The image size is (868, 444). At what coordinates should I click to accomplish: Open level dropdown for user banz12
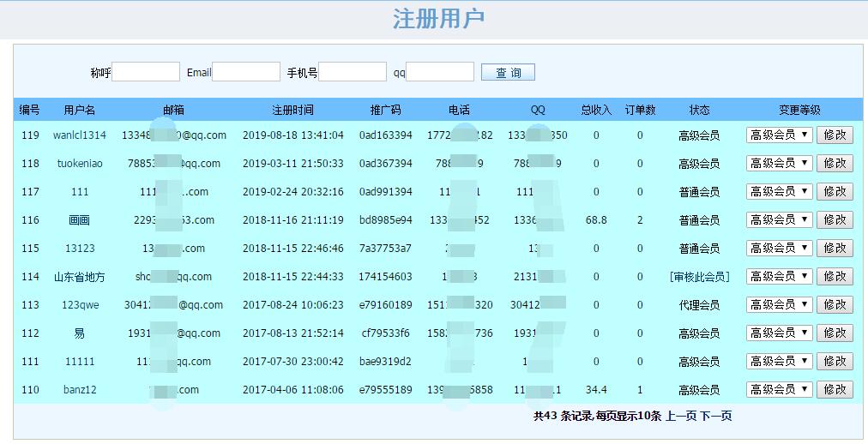779,389
